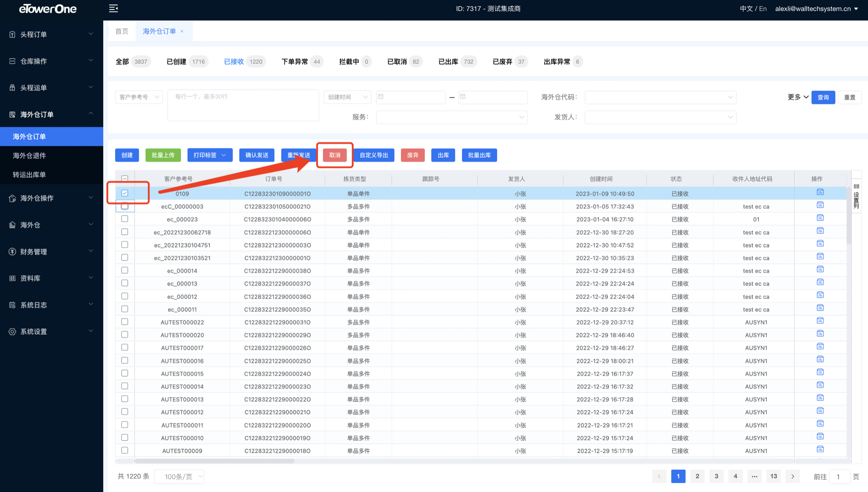Select checkbox for ec_000012

[x=125, y=296]
